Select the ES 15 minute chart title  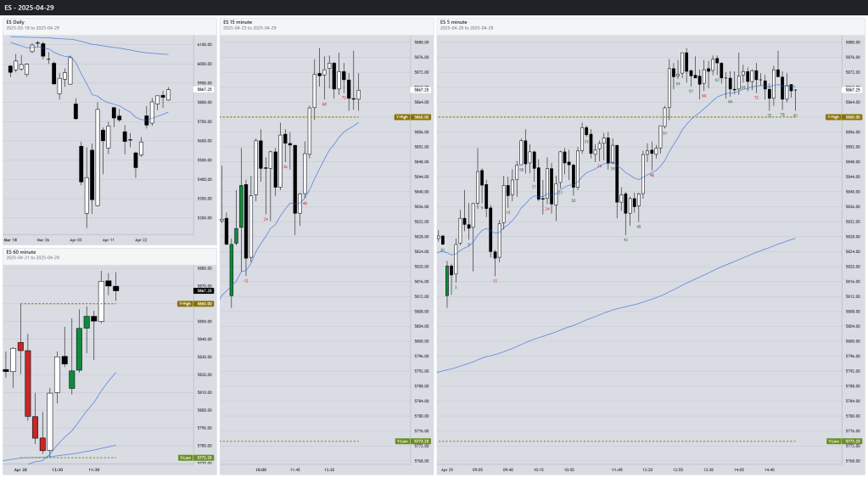(x=238, y=22)
